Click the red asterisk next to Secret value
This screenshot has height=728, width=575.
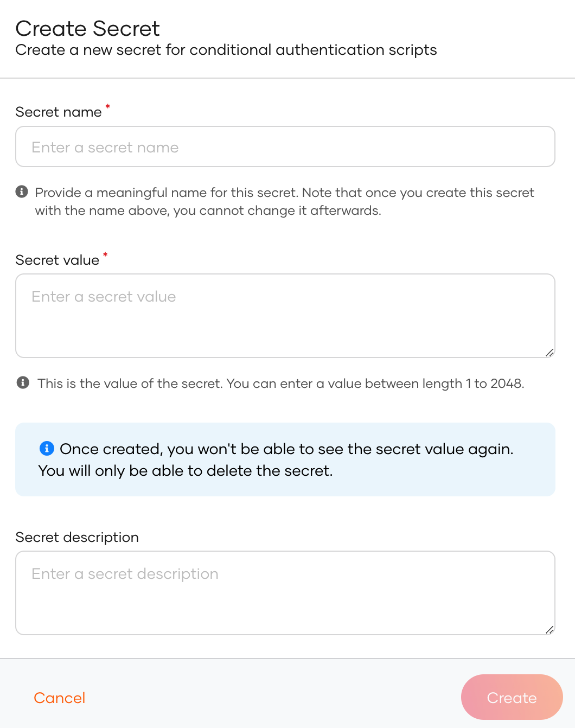pos(105,256)
